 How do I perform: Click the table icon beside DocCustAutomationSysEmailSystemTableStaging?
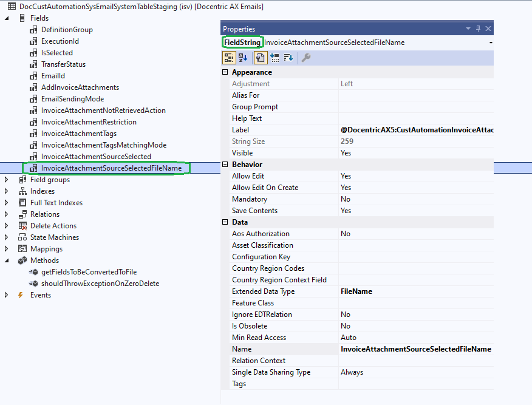(x=12, y=7)
